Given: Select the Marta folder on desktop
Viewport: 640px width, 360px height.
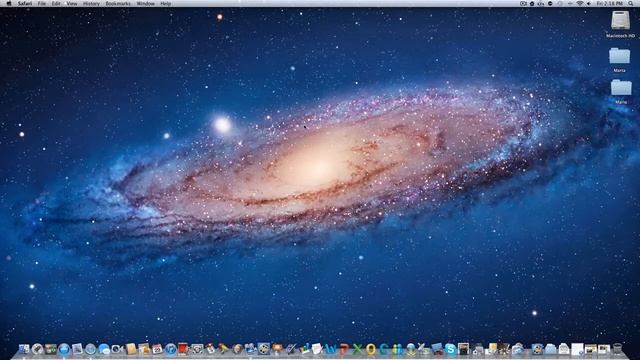Looking at the screenshot, I should tap(620, 56).
